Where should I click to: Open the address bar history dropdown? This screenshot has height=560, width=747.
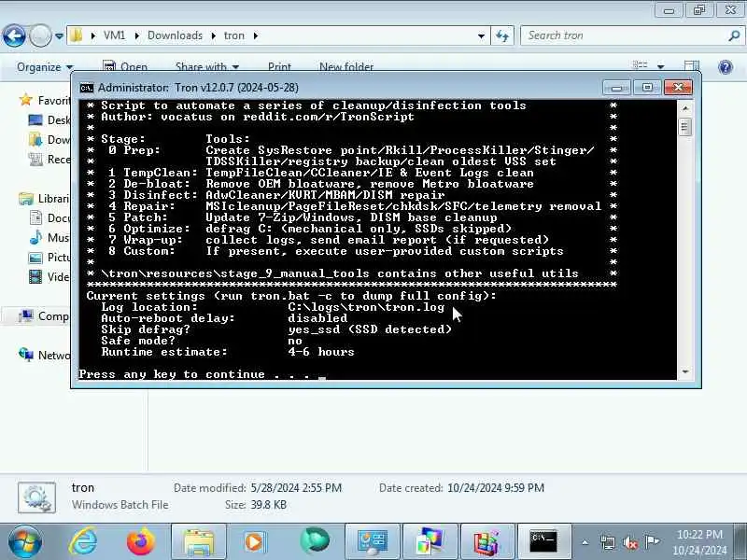tap(481, 35)
